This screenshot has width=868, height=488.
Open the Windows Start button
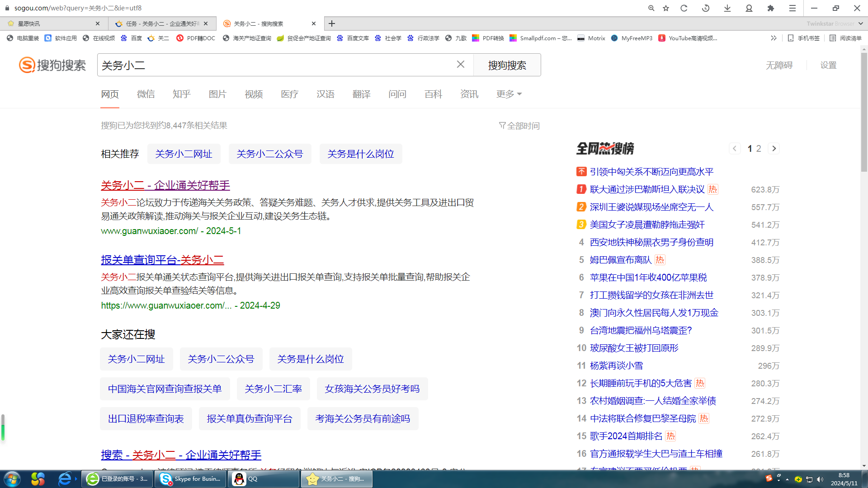coord(12,479)
